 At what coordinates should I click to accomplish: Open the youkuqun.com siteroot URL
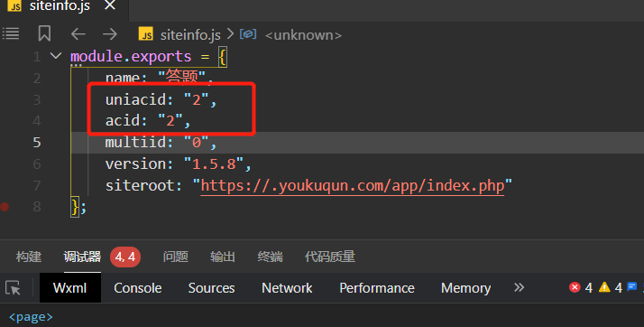(x=353, y=185)
